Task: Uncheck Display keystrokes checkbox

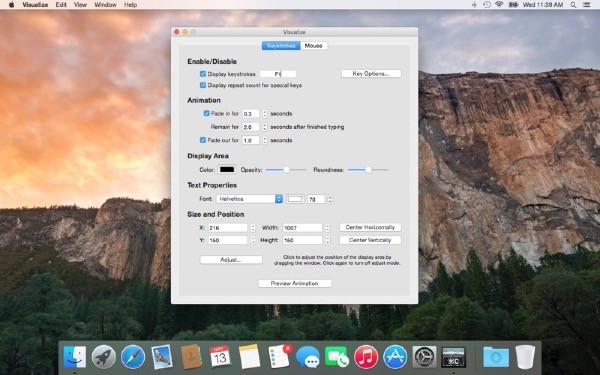Action: point(203,74)
